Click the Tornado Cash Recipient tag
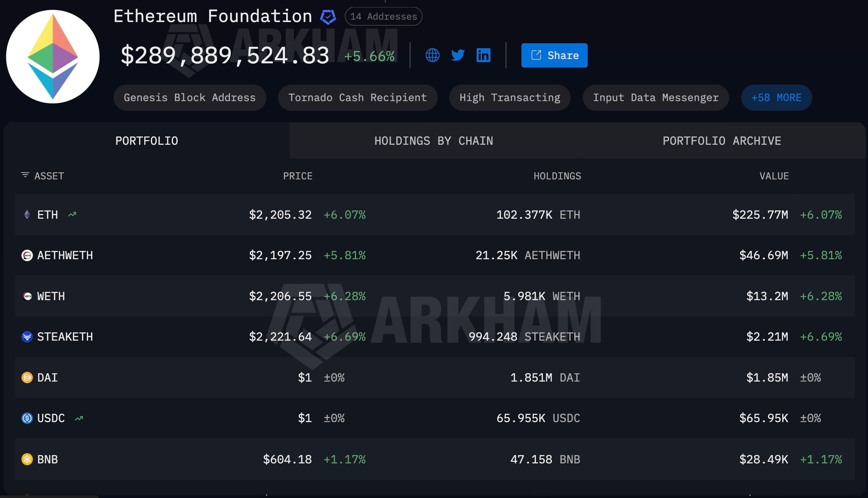The image size is (868, 498). point(357,98)
